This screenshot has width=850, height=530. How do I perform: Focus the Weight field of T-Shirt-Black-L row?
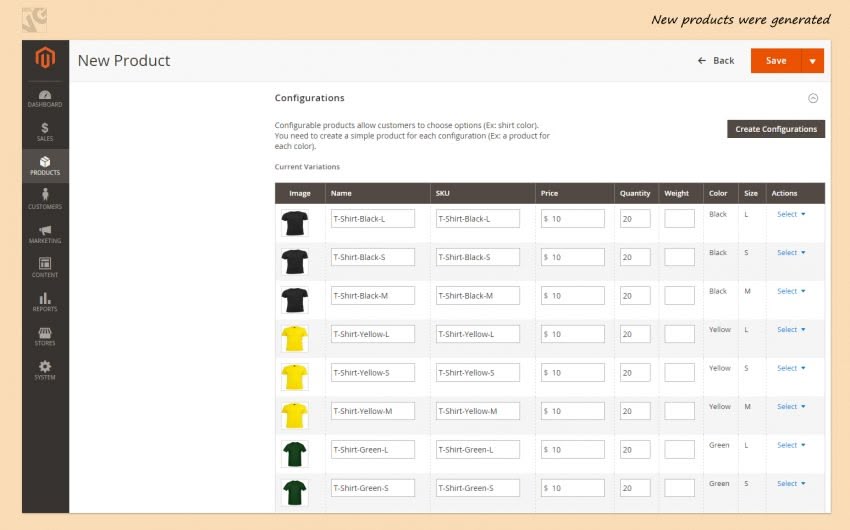click(679, 219)
